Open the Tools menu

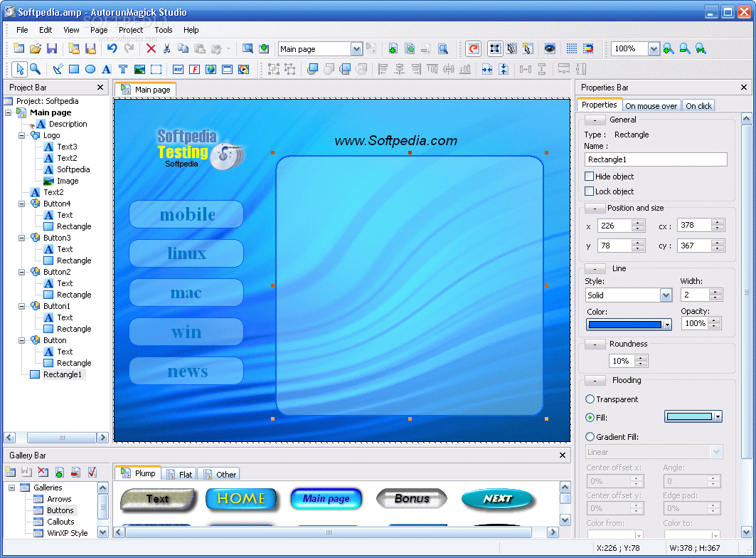click(164, 30)
